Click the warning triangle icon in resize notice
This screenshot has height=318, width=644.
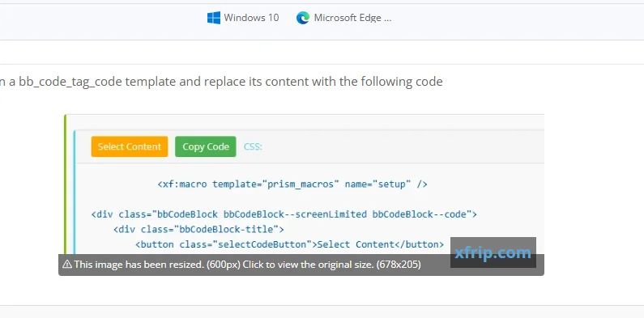tap(67, 265)
